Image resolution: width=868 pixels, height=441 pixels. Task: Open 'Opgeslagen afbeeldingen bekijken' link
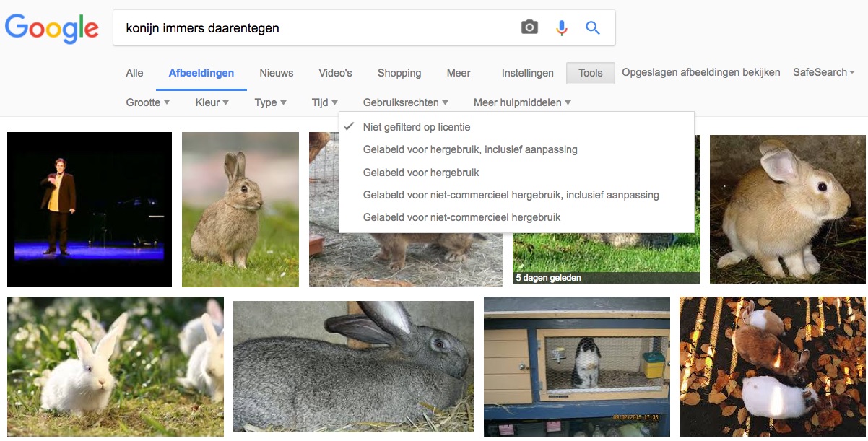pyautogui.click(x=700, y=72)
